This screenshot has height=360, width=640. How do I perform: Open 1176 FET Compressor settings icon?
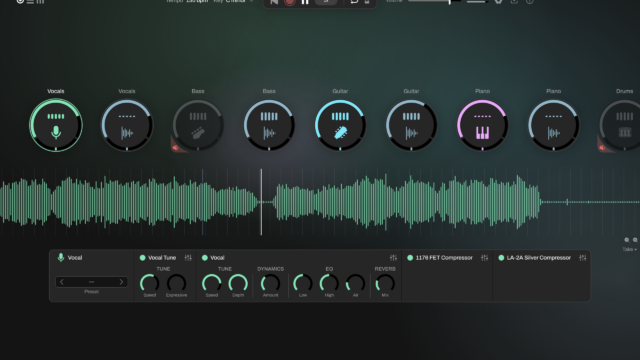tap(484, 258)
